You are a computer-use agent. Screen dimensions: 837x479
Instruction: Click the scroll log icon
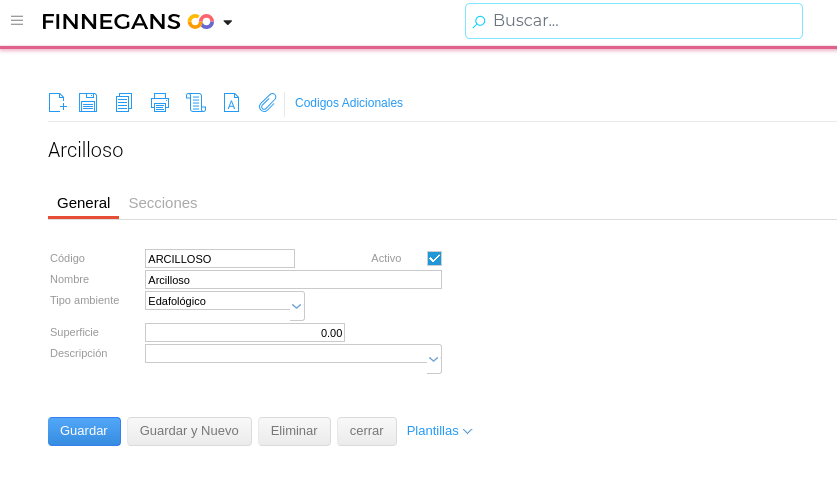(x=196, y=102)
